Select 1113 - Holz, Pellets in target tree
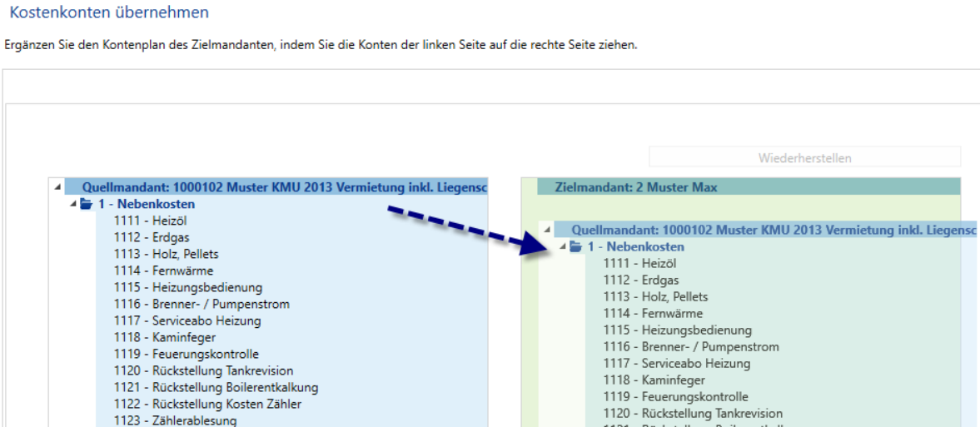The image size is (980, 427). [655, 297]
